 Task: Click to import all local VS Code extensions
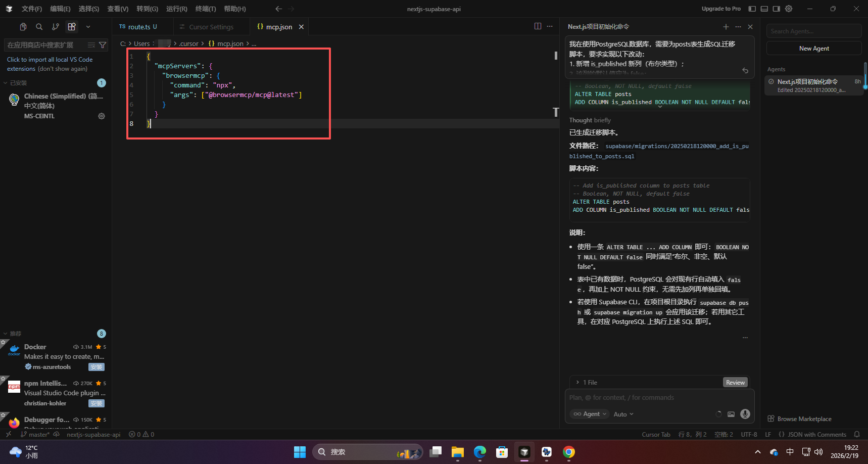point(50,64)
